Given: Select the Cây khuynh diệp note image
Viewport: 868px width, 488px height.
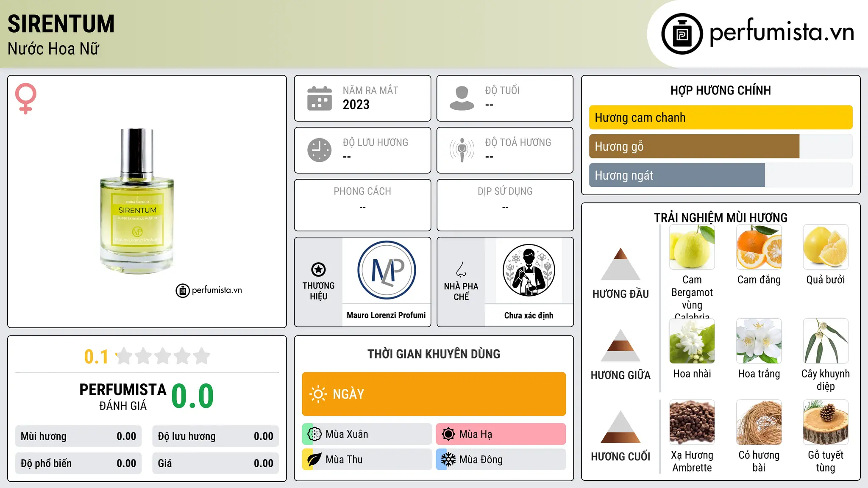Looking at the screenshot, I should click(x=826, y=341).
